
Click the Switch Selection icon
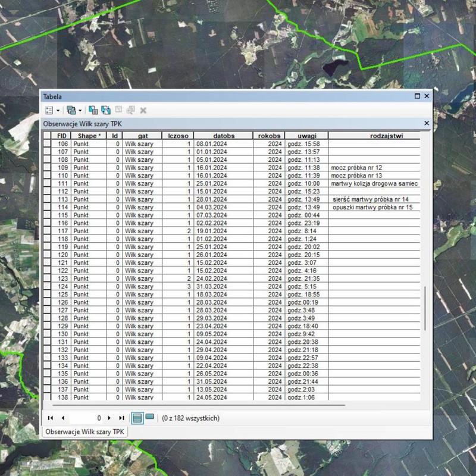(x=106, y=110)
